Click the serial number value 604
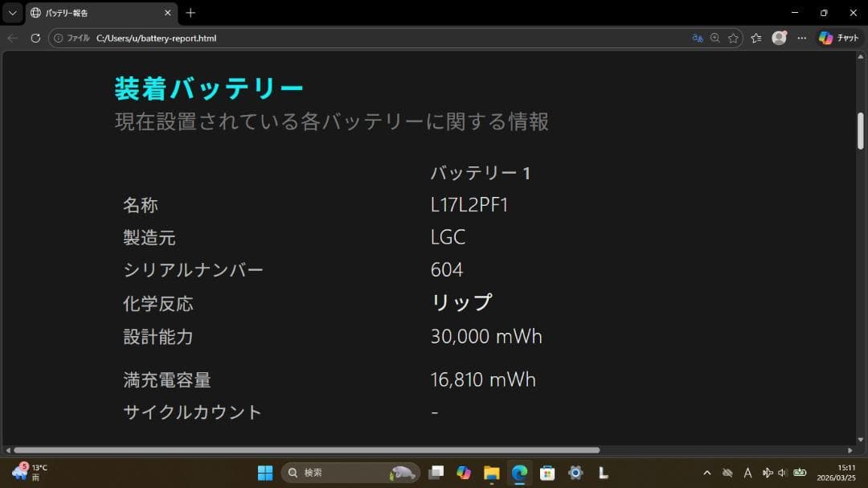This screenshot has height=488, width=868. 447,270
